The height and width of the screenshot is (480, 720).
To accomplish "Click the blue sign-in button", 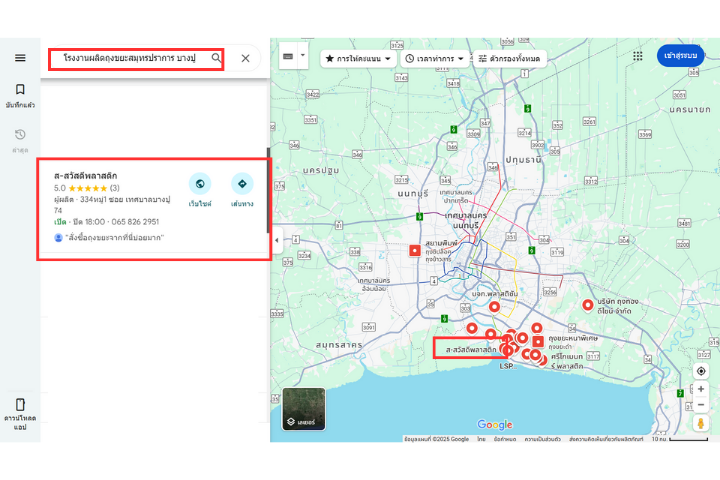I will [680, 56].
